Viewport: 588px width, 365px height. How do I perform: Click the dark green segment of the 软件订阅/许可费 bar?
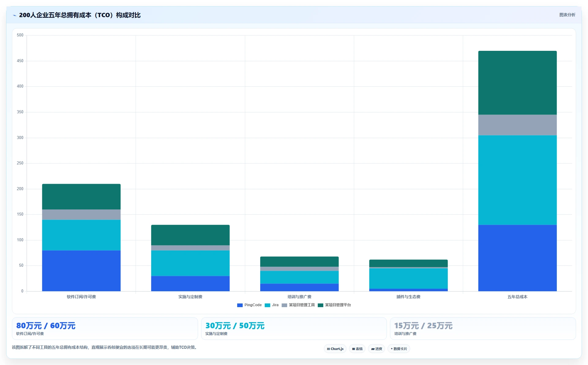point(81,197)
